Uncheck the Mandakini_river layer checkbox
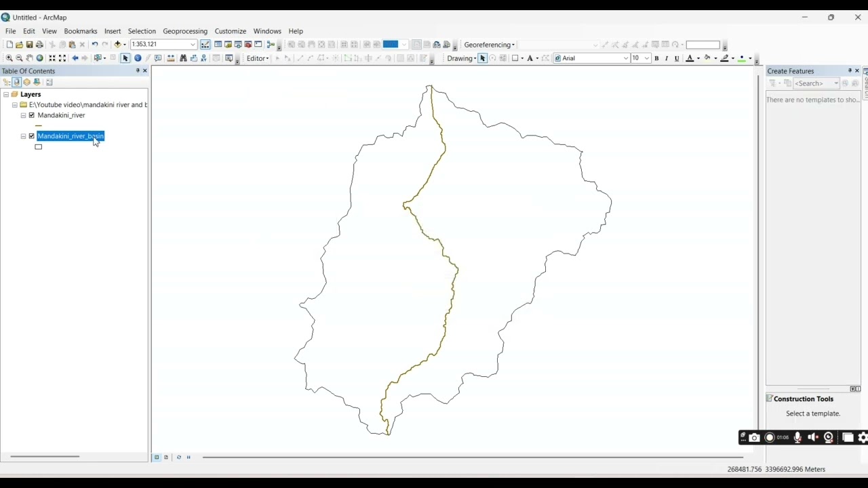Viewport: 868px width, 488px height. click(32, 115)
